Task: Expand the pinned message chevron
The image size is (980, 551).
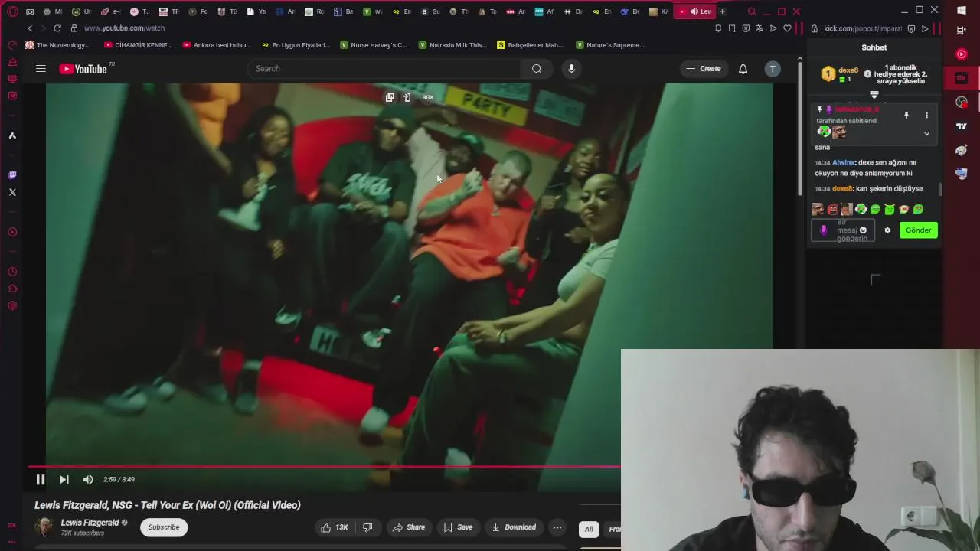Action: pyautogui.click(x=926, y=133)
